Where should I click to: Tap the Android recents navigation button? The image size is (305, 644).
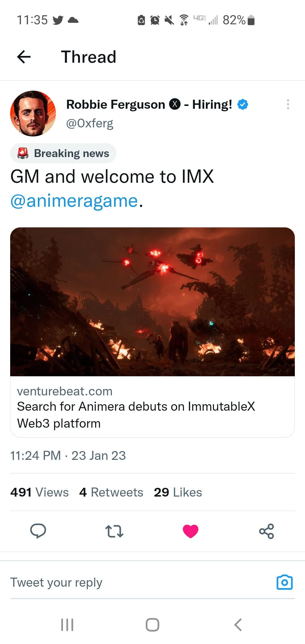tap(67, 625)
